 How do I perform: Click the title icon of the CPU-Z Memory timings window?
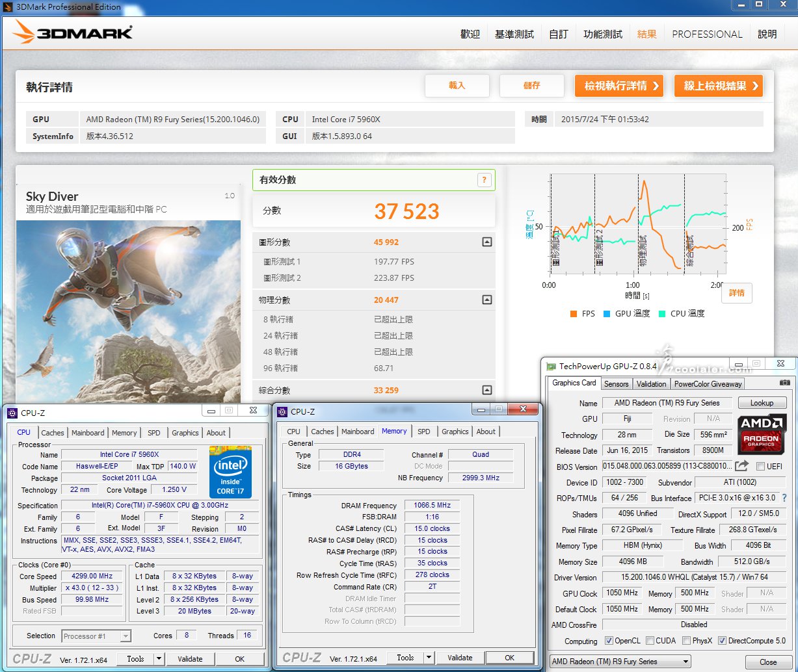click(282, 411)
